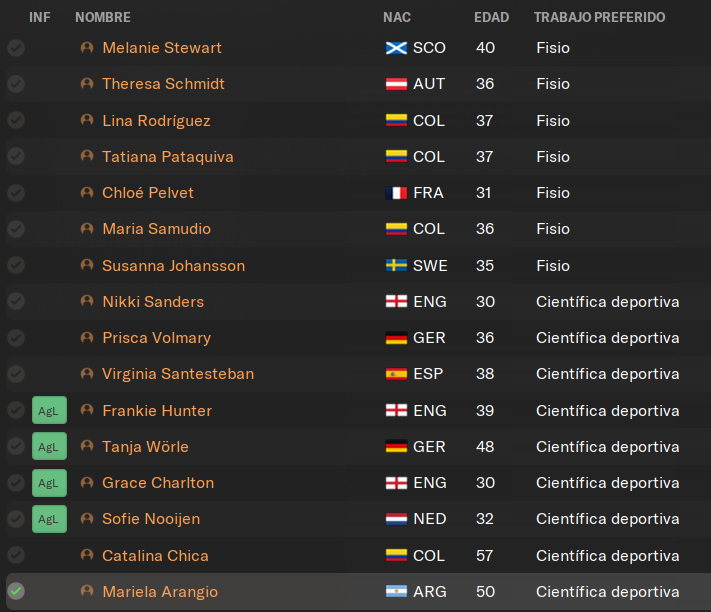The width and height of the screenshot is (711, 612).
Task: Click the person icon beside Melanie Stewart
Action: (x=87, y=48)
